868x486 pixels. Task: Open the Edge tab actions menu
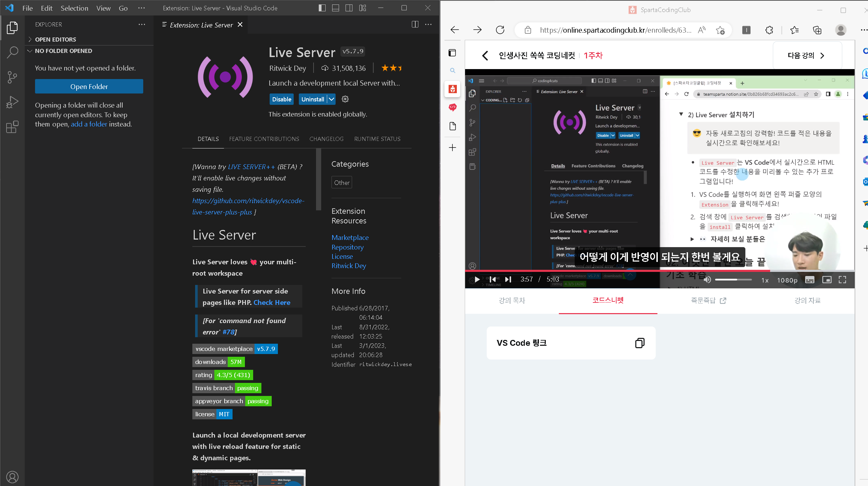(x=452, y=53)
